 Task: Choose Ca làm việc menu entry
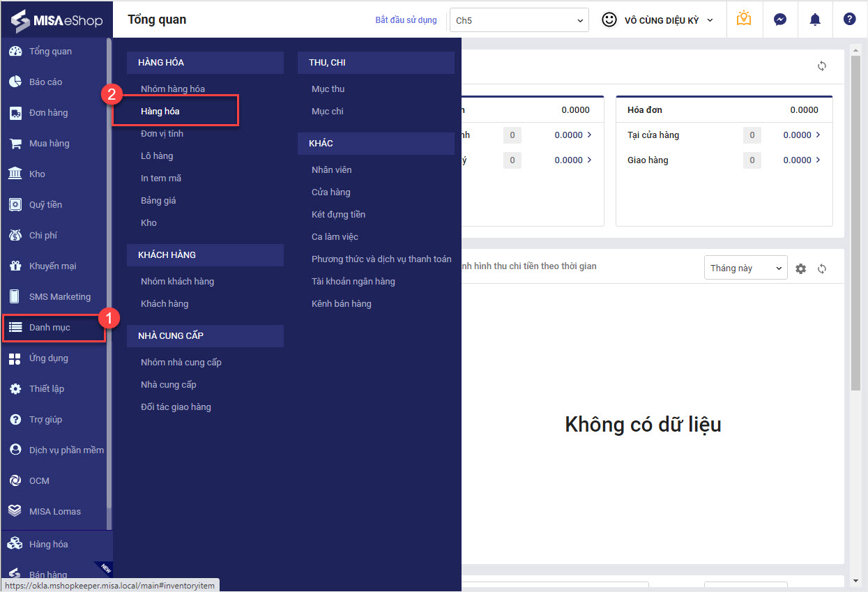coord(335,237)
